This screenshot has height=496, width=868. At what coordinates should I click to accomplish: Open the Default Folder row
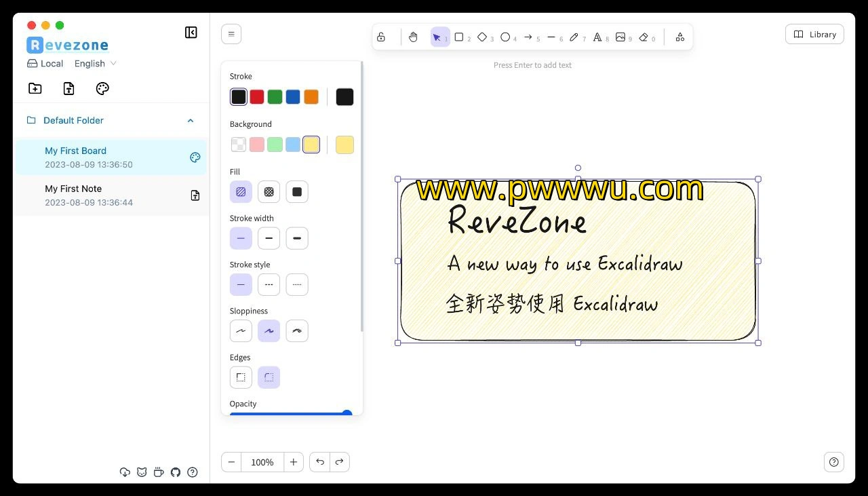pos(111,121)
